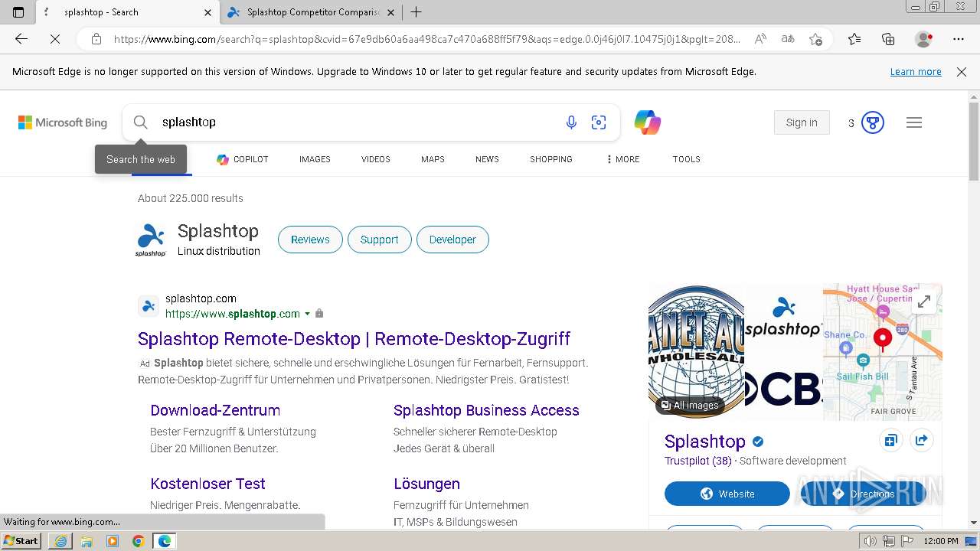Screen dimensions: 980x551
Task: Click the browser address bar URL
Action: tap(427, 39)
